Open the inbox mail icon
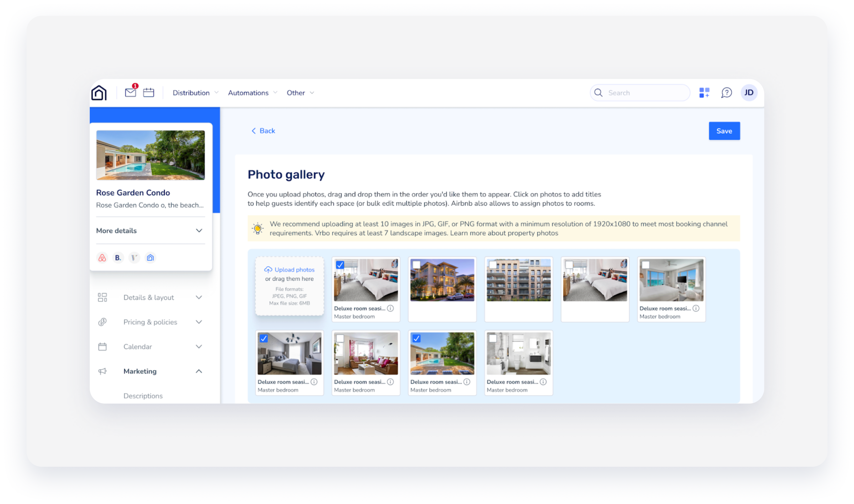854x504 pixels. (x=130, y=92)
